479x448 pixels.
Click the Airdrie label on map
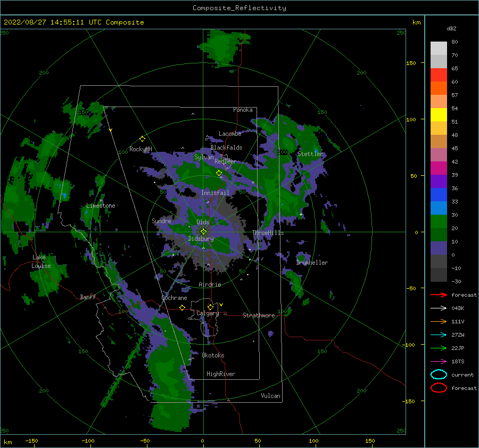[210, 284]
